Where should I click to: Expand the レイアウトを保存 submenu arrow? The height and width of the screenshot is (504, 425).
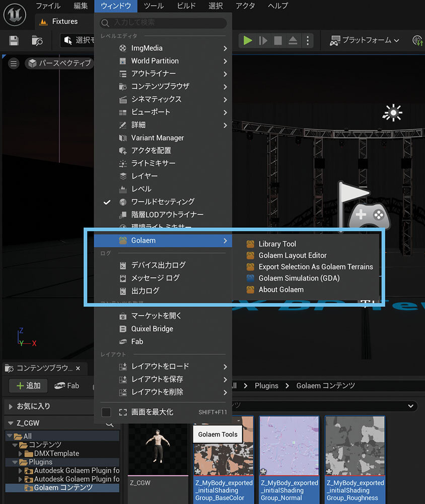225,380
